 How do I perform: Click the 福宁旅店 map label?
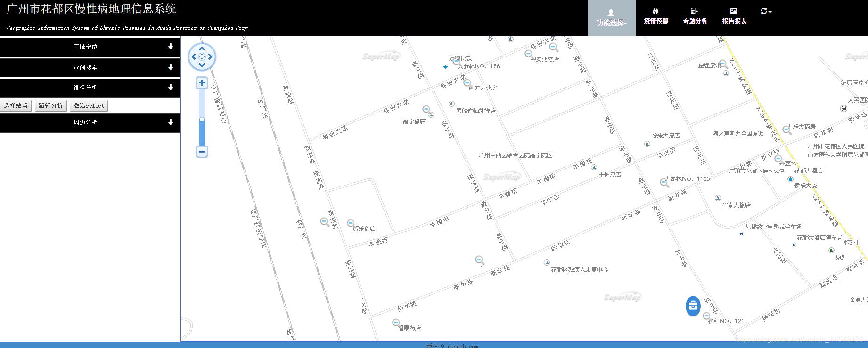click(414, 121)
